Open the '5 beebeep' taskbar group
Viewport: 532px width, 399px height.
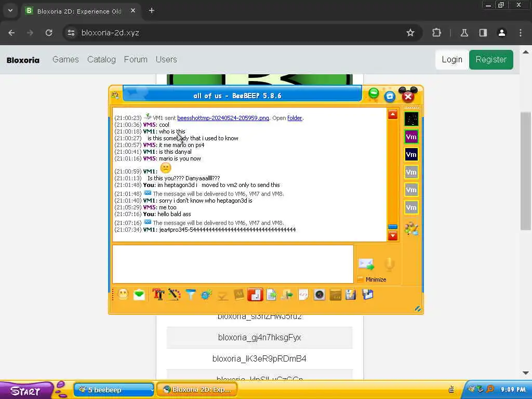point(114,390)
